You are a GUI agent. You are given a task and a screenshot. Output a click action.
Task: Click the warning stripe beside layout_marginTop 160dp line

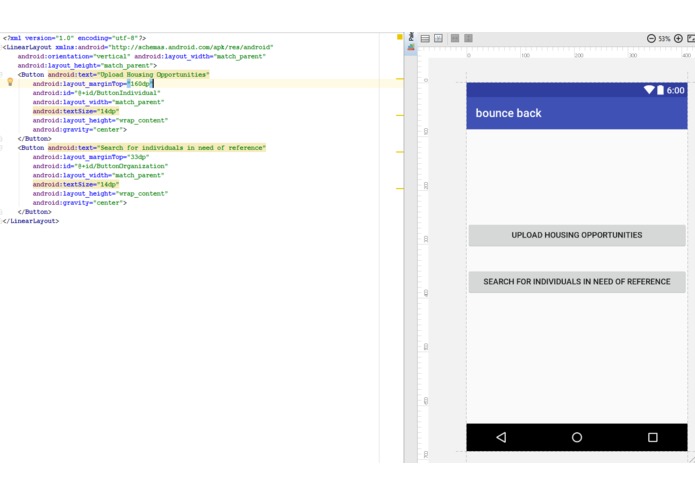(x=399, y=79)
